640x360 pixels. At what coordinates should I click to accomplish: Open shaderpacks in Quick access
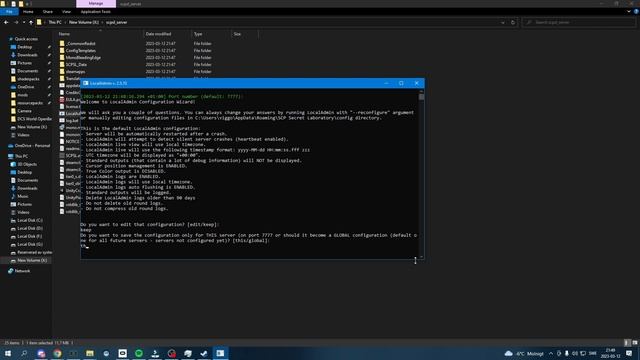[28, 79]
